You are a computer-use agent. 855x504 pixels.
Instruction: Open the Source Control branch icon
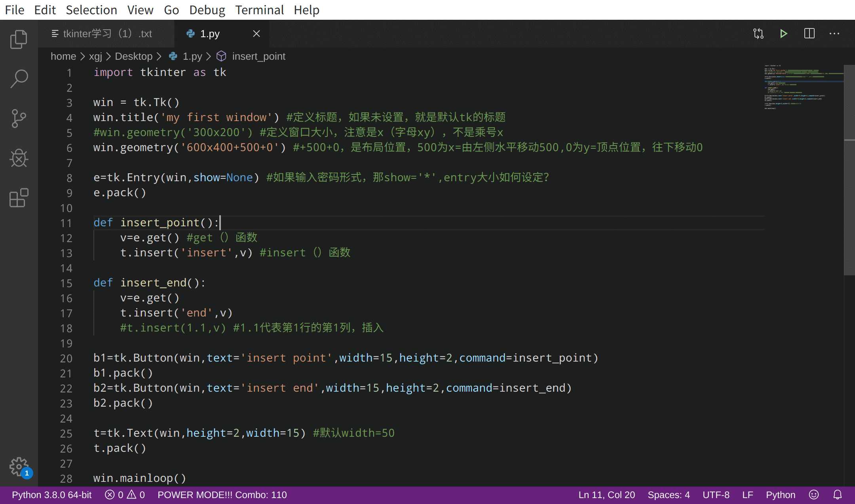pos(19,118)
